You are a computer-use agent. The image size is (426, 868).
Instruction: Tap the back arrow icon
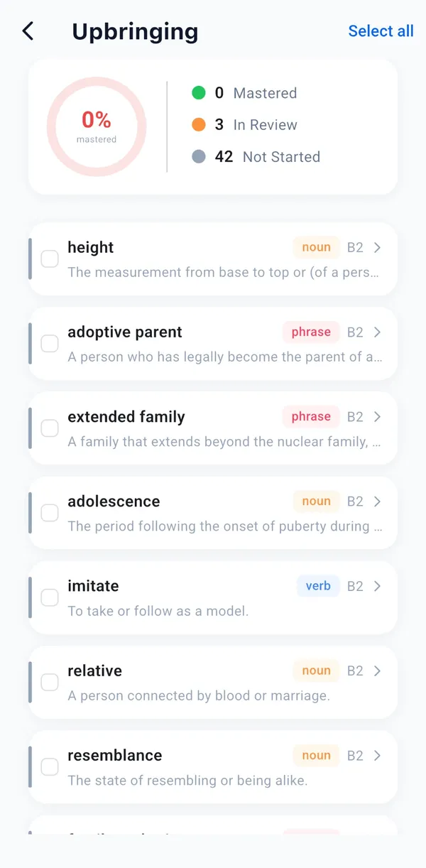pyautogui.click(x=28, y=31)
